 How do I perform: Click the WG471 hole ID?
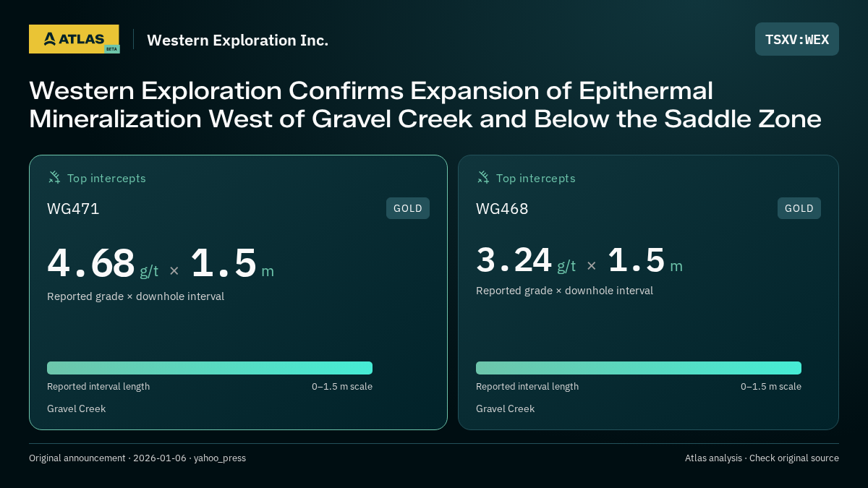point(73,209)
